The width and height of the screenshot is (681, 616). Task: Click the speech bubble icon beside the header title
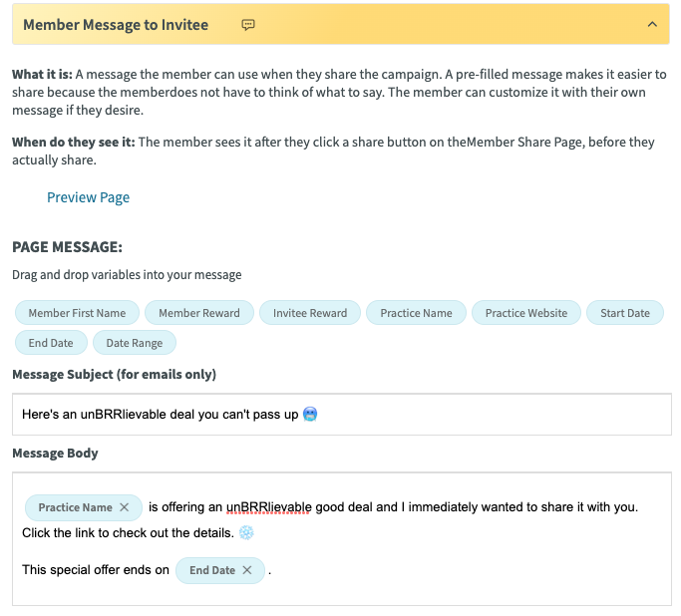coord(248,25)
